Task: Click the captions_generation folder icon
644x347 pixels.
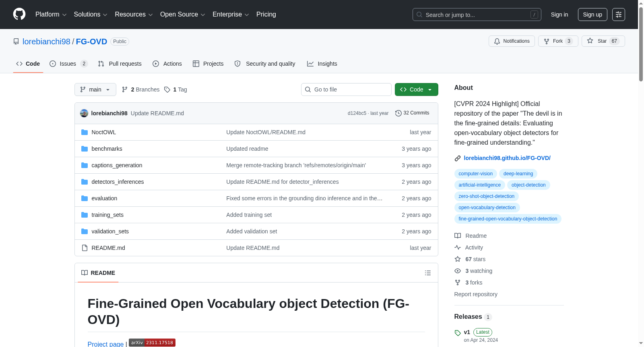Action: (85, 165)
